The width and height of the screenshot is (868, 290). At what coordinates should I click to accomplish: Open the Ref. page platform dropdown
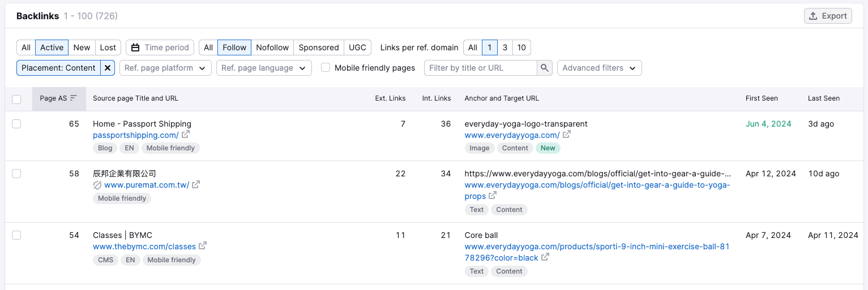165,68
